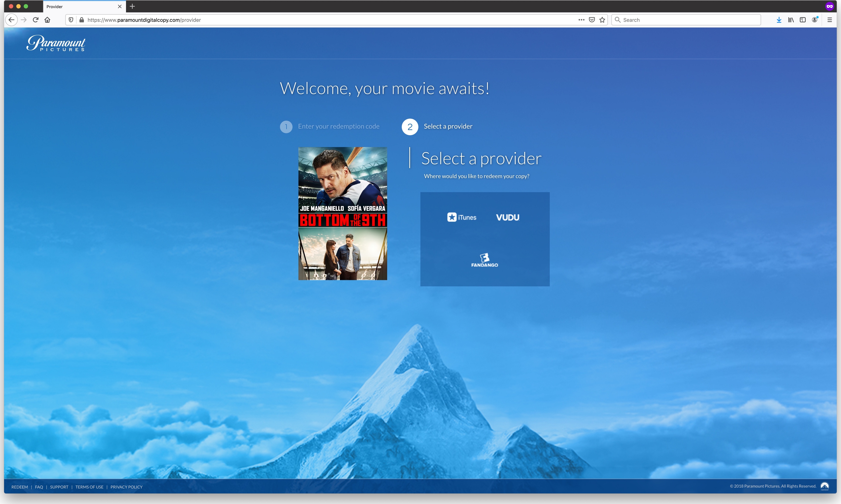
Task: Toggle the browser sidebar view
Action: 803,20
